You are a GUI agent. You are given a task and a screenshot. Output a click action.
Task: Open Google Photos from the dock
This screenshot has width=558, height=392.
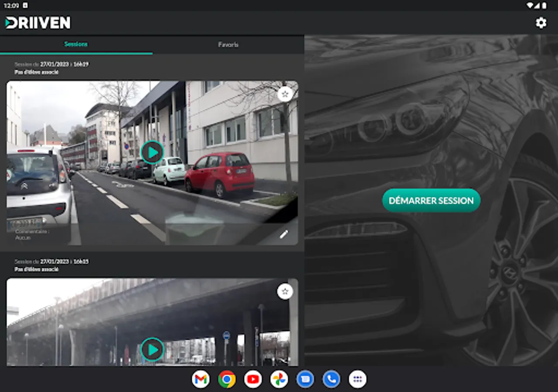pyautogui.click(x=279, y=379)
